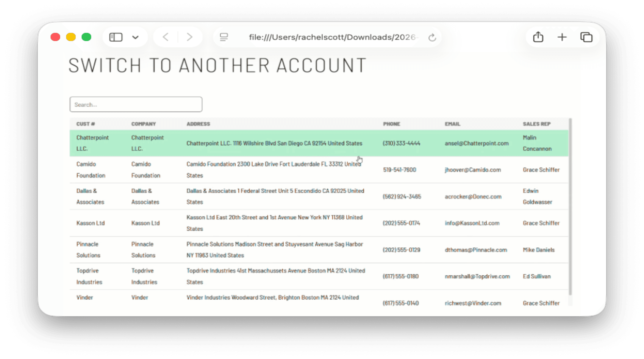Click email ansel@Chatterpoint.com
The width and height of the screenshot is (644, 359).
click(476, 143)
